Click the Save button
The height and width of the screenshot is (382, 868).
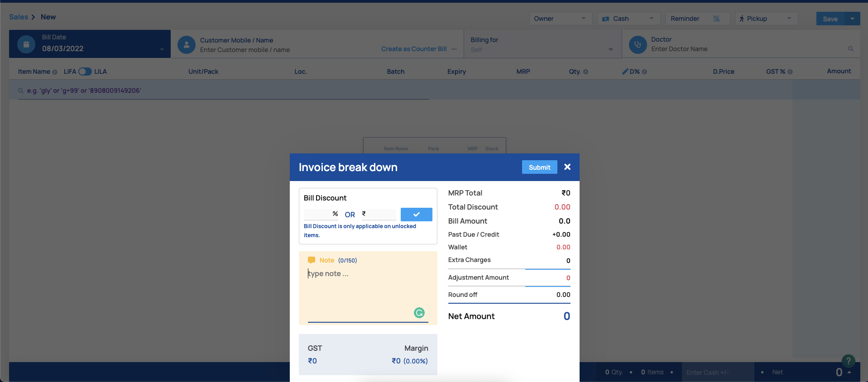tap(830, 19)
